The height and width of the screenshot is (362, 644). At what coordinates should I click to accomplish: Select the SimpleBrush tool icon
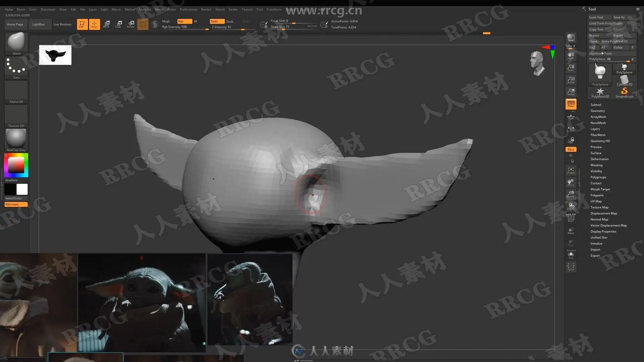coord(624,93)
